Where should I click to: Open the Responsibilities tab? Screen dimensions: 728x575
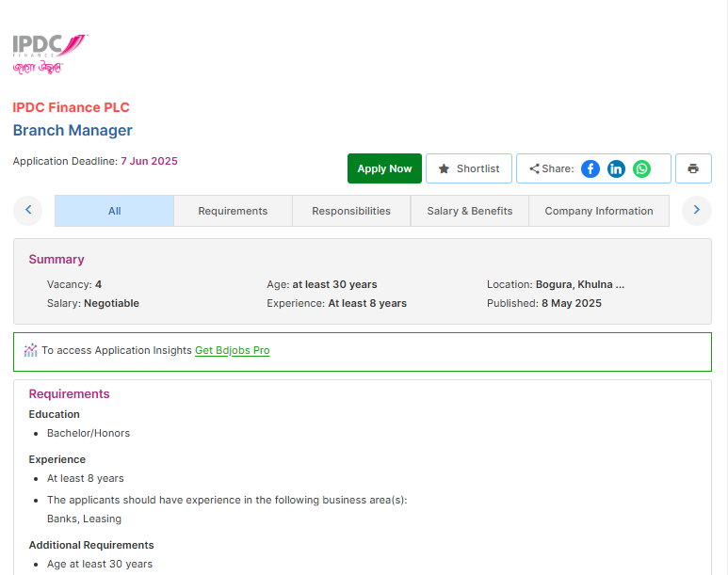[x=351, y=211]
